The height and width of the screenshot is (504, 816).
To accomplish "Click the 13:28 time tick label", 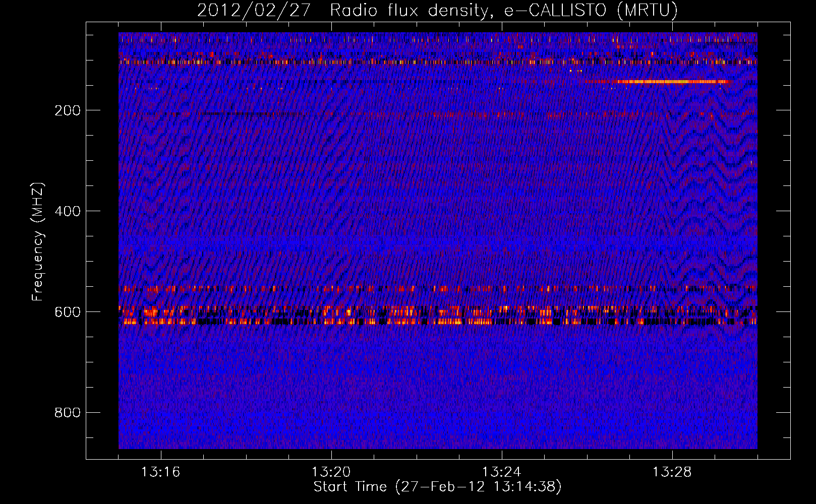I will click(672, 472).
